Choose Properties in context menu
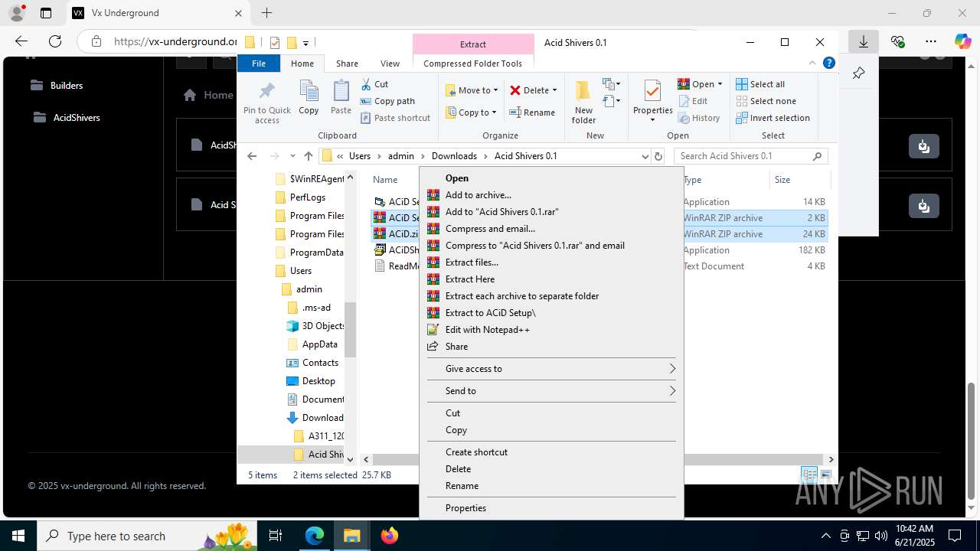 550,508
